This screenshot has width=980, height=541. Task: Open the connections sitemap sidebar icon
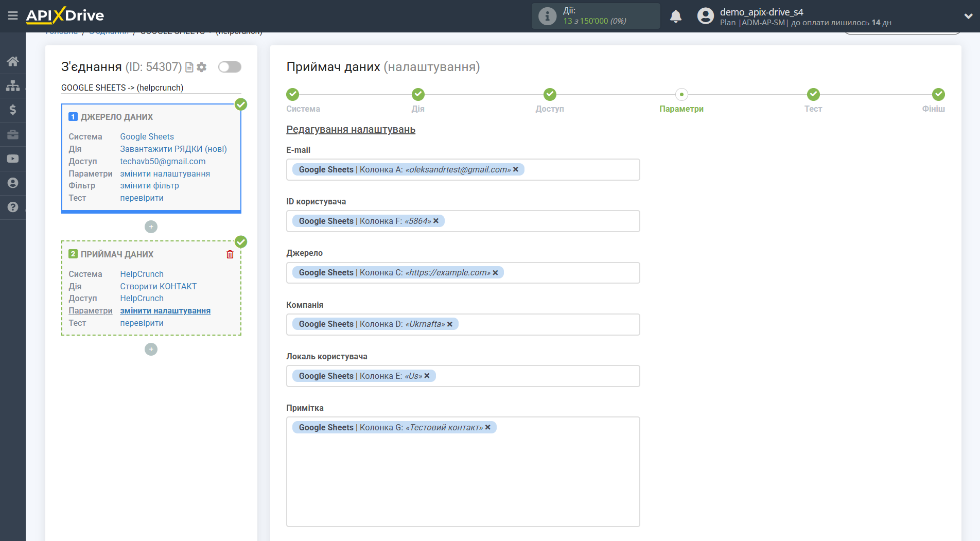[13, 85]
